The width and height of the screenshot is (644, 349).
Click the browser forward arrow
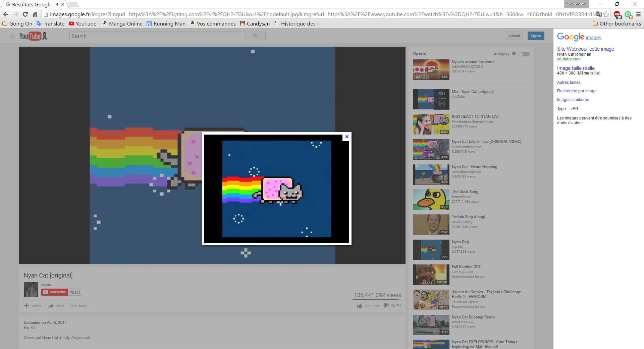[15, 14]
